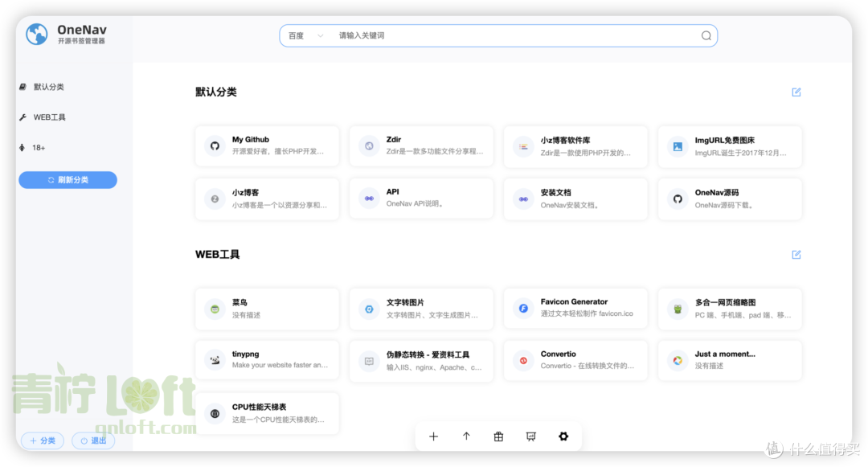Click the + 分类 button
This screenshot has width=868, height=467.
[x=43, y=440]
